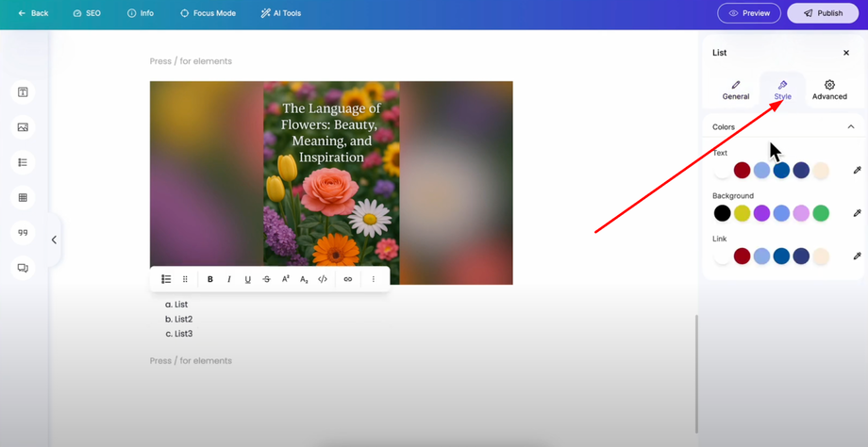Screen dimensions: 868x447
Task: Click the table element icon in left sidebar
Action: coord(23,197)
